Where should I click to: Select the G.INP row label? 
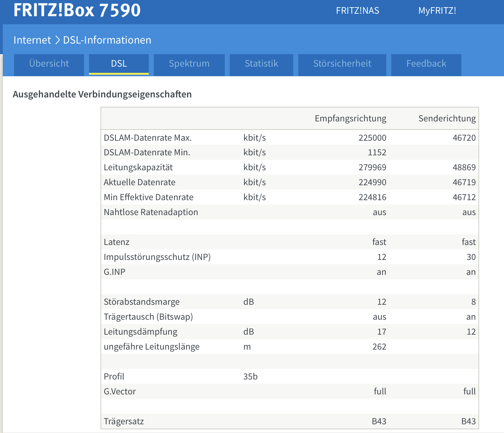(x=115, y=272)
